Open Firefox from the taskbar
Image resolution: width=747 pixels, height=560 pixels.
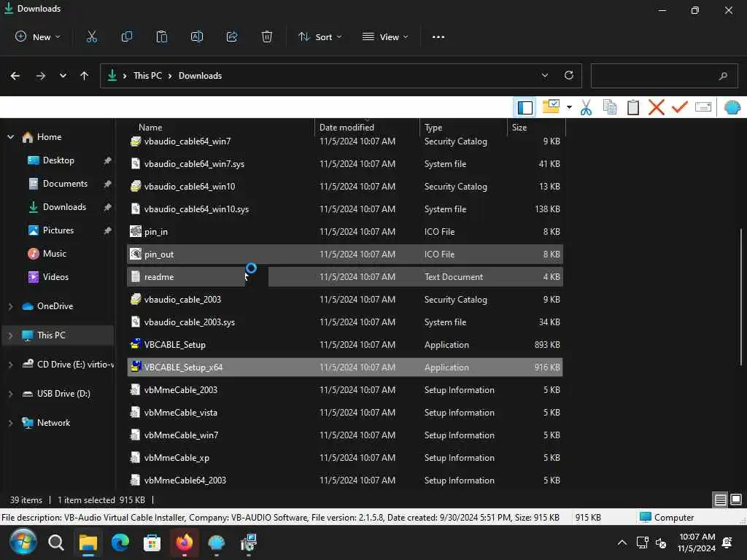click(185, 542)
